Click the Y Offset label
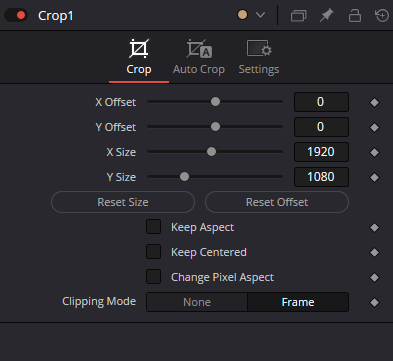The width and height of the screenshot is (393, 361). point(116,127)
